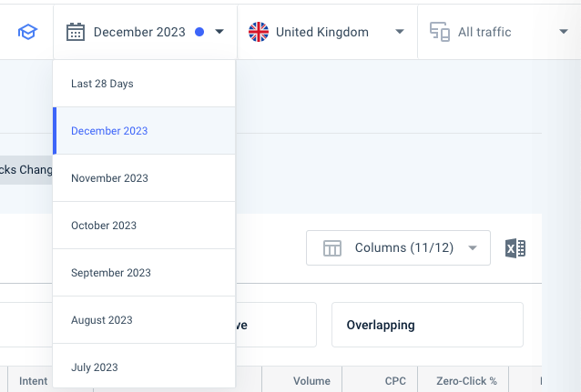This screenshot has height=392, width=581.
Task: Click the table columns icon
Action: tap(332, 248)
